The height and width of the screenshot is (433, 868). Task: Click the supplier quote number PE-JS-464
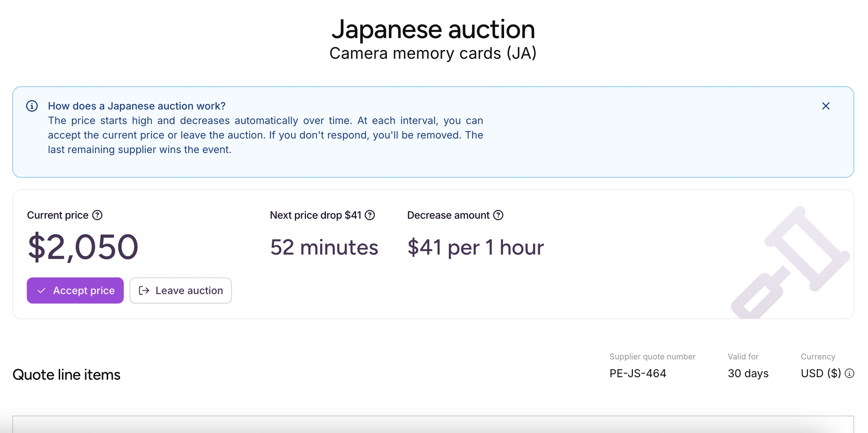[638, 374]
